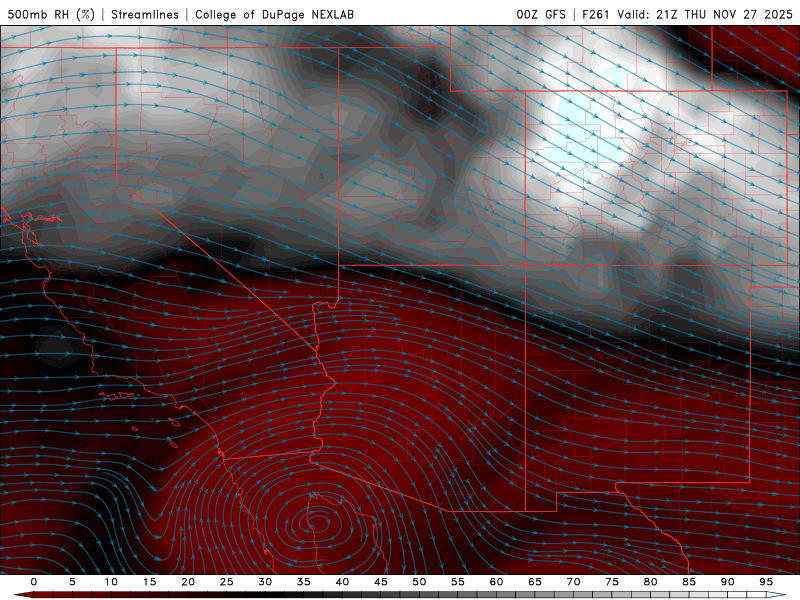Click the 60 value on the colorbar scale

point(496,582)
